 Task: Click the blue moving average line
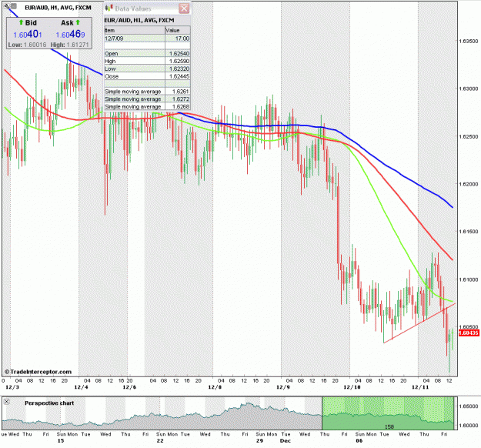(x=386, y=165)
